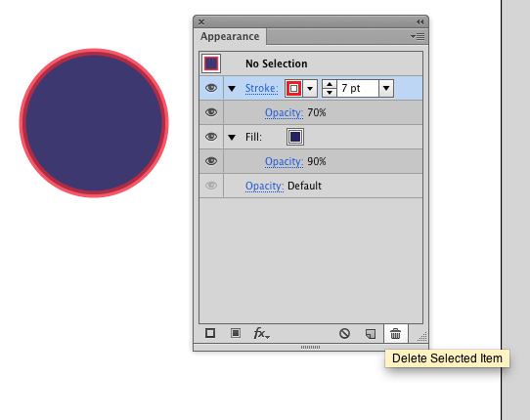Hide the Fill row visibility eye
The image size is (530, 420).
tap(211, 137)
